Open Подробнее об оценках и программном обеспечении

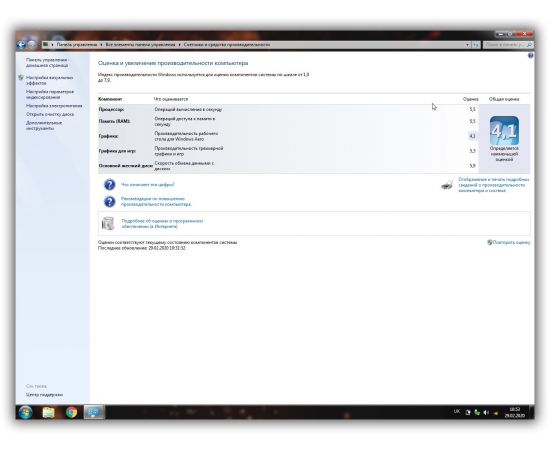[x=162, y=224]
